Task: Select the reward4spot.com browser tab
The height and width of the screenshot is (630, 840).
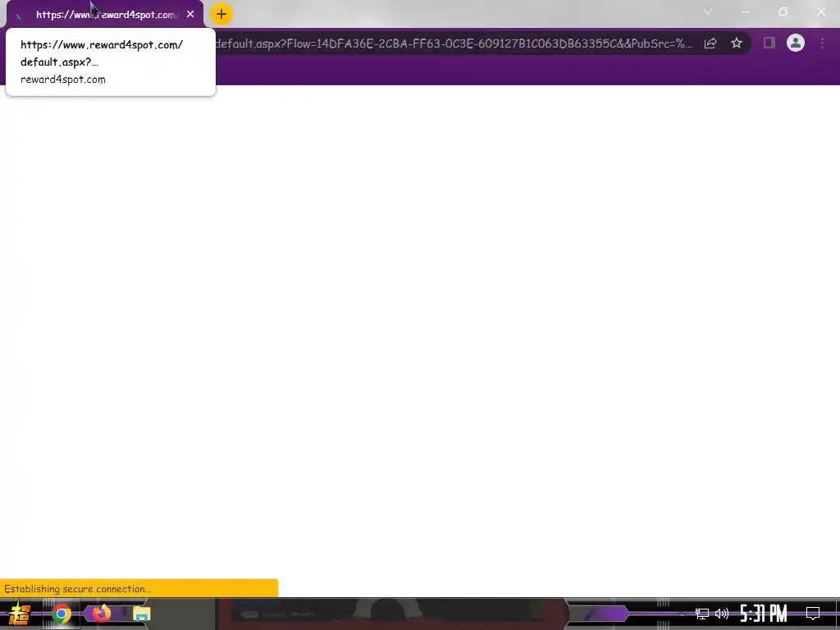Action: [x=105, y=15]
